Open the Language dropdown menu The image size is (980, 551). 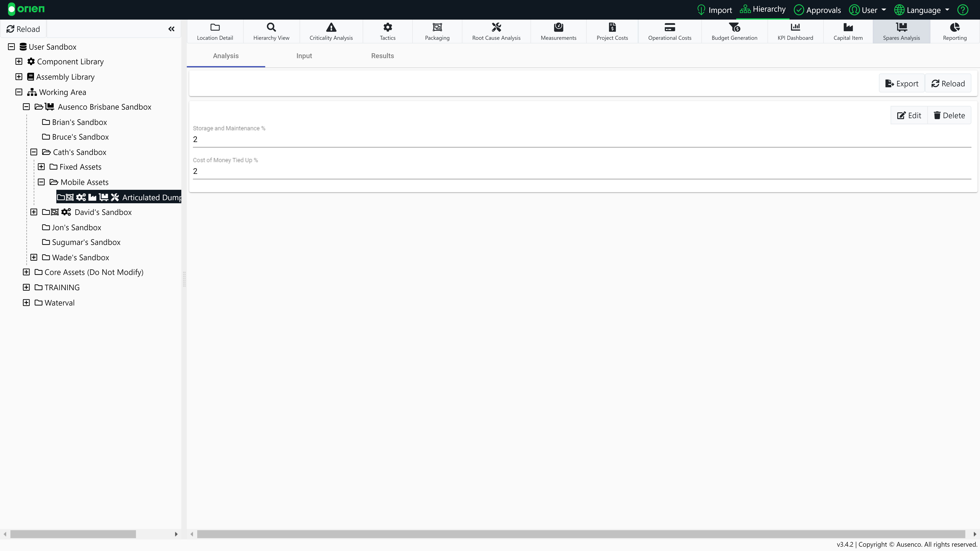click(x=922, y=10)
